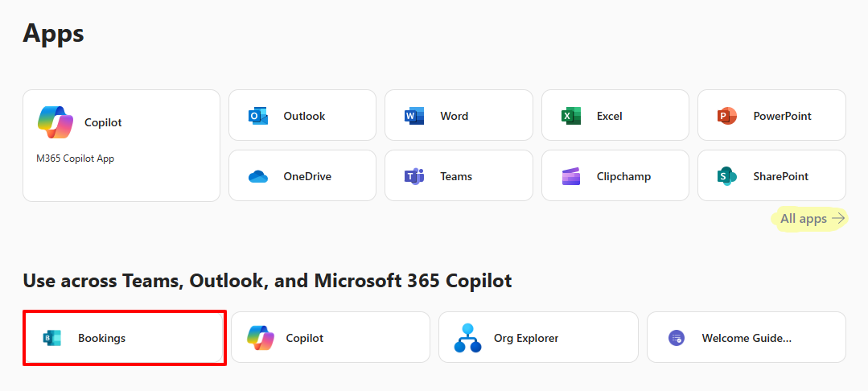Click the Apps page heading
The width and height of the screenshot is (868, 391).
54,33
